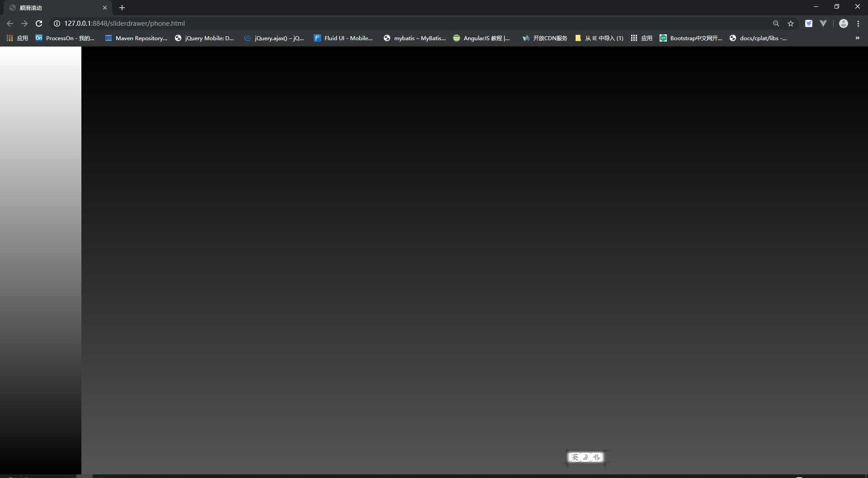868x478 pixels.
Task: Open the 从 IE 中导入 (1) bookmark folder
Action: 599,38
